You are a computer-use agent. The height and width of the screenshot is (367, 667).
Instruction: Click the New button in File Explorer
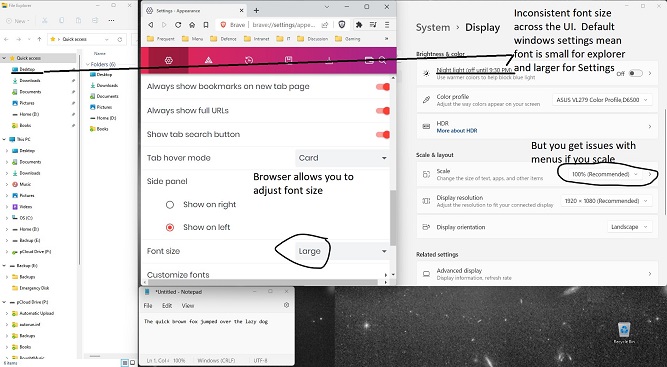tap(18, 20)
